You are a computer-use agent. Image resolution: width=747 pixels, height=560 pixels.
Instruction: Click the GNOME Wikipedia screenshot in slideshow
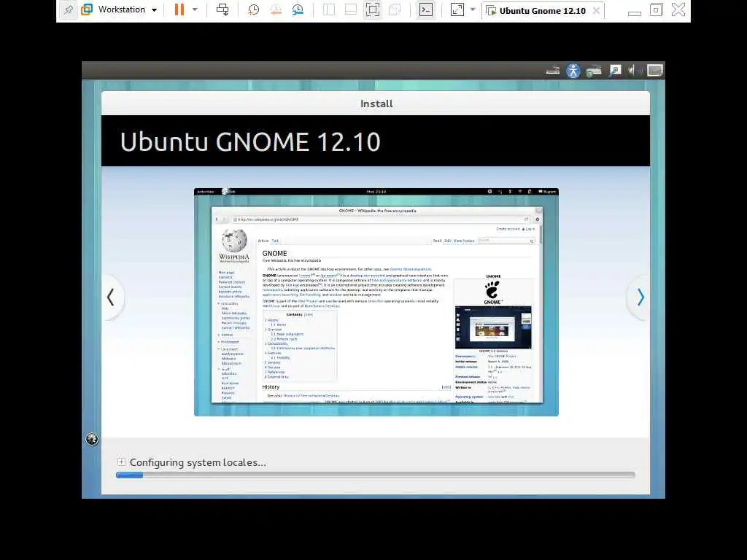(376, 302)
